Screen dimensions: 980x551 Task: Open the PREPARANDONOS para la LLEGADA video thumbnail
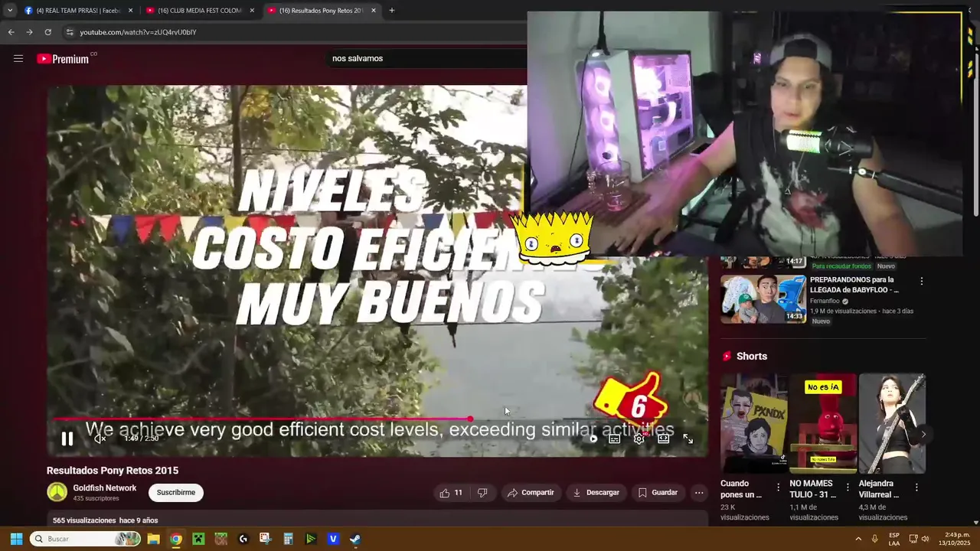(x=763, y=299)
